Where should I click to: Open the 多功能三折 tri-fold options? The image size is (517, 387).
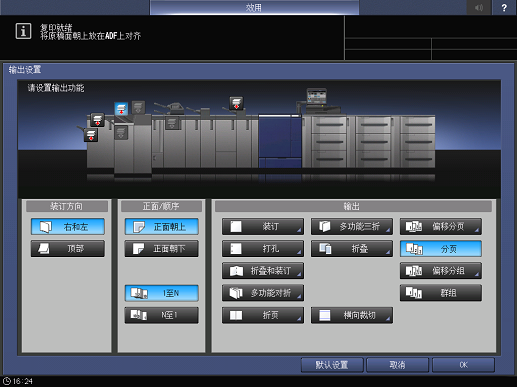352,227
